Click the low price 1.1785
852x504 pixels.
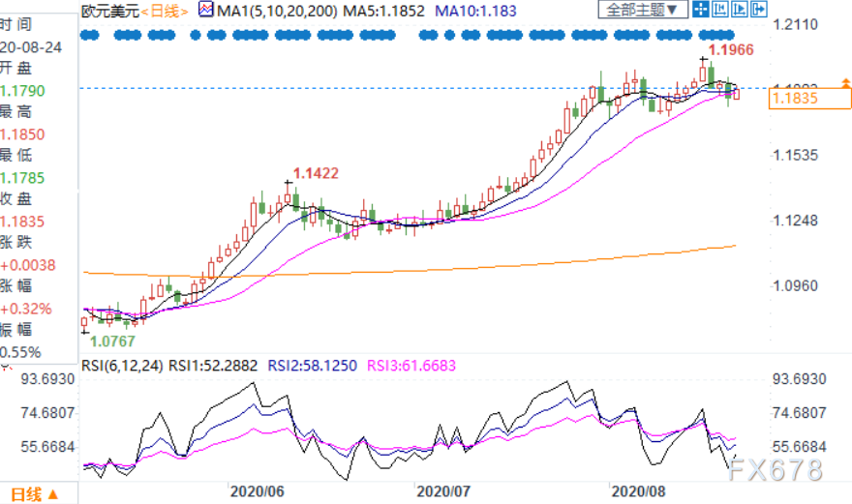(x=22, y=178)
